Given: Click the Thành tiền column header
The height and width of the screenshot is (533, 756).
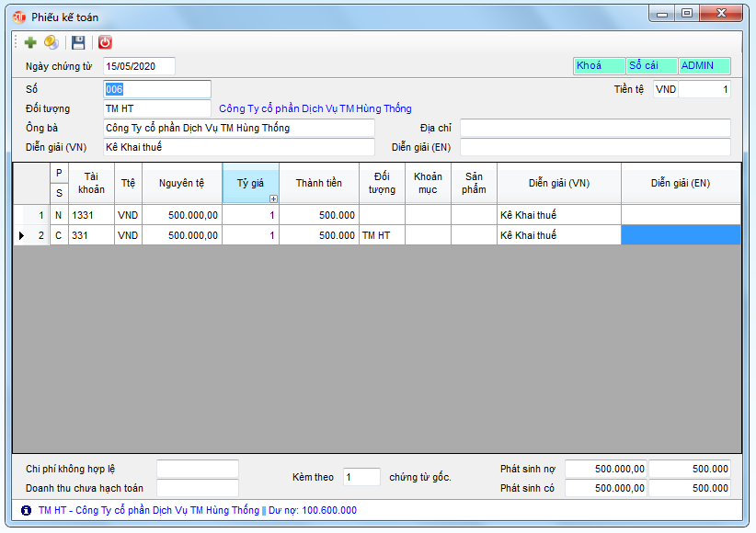Looking at the screenshot, I should [318, 183].
